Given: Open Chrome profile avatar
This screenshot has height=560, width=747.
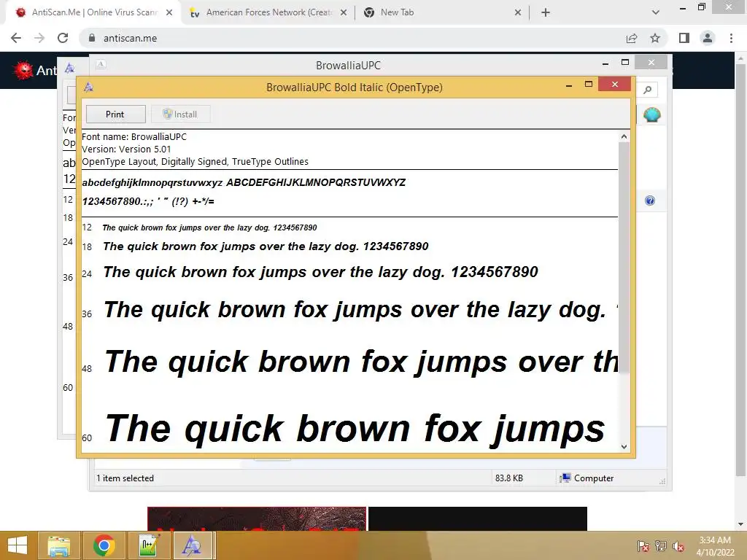Looking at the screenshot, I should click(708, 38).
